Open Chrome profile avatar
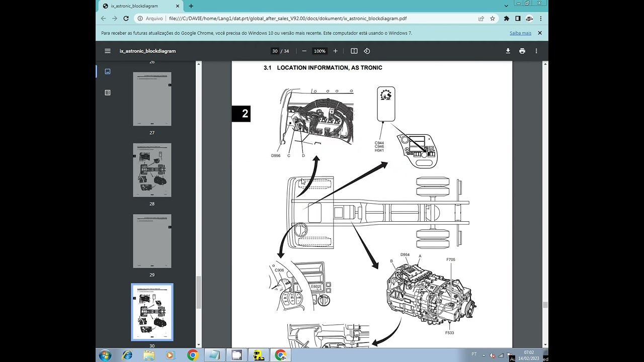644x362 pixels. pyautogui.click(x=529, y=18)
